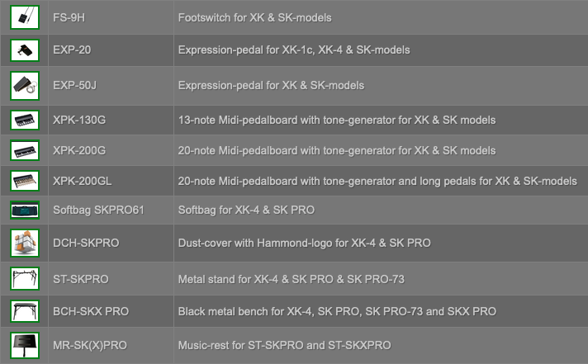
Task: View the XPK-200G pedalboard thumbnail
Action: click(25, 150)
